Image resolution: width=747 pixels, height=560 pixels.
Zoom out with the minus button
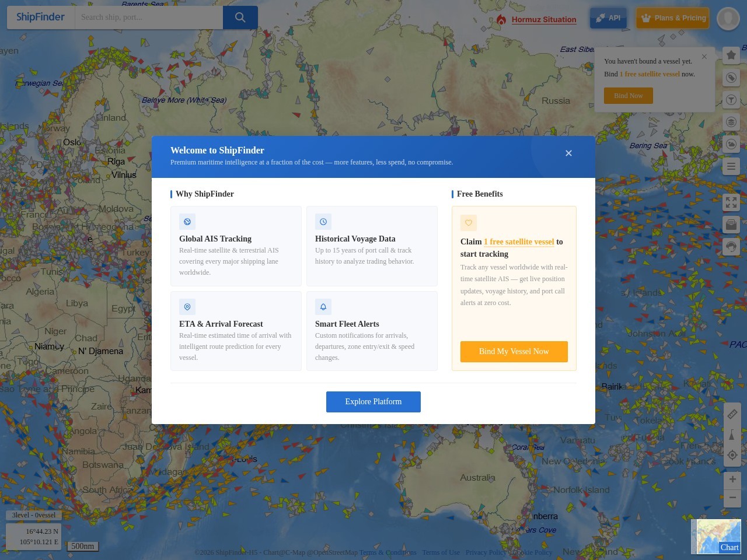point(732,498)
